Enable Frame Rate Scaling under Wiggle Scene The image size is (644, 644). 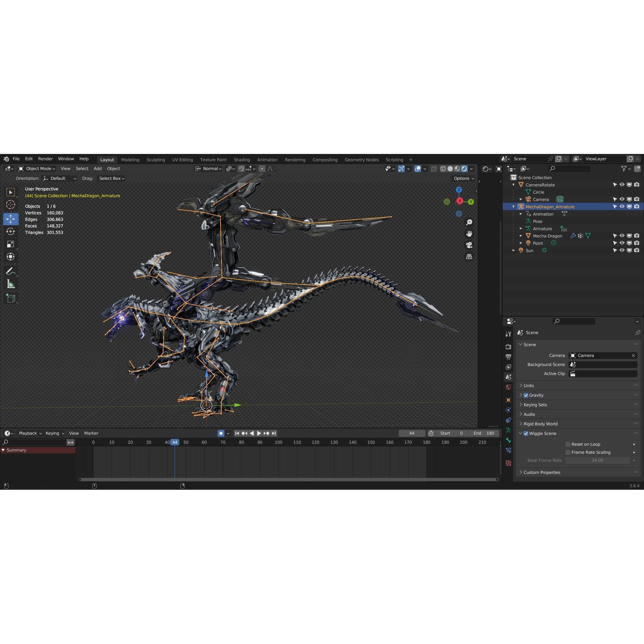click(x=568, y=452)
